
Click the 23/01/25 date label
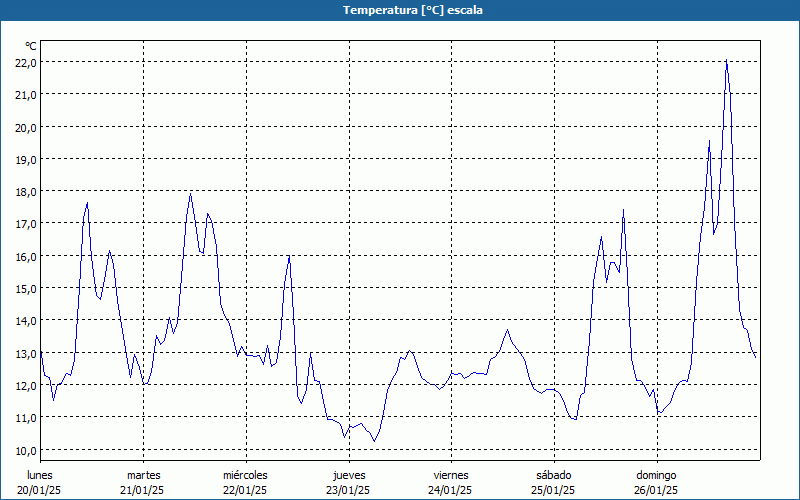click(348, 490)
